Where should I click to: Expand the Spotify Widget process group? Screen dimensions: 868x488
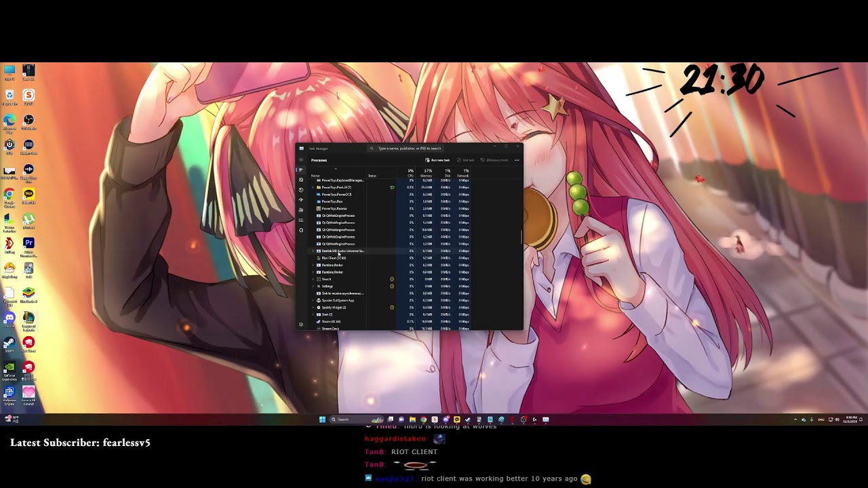point(313,308)
